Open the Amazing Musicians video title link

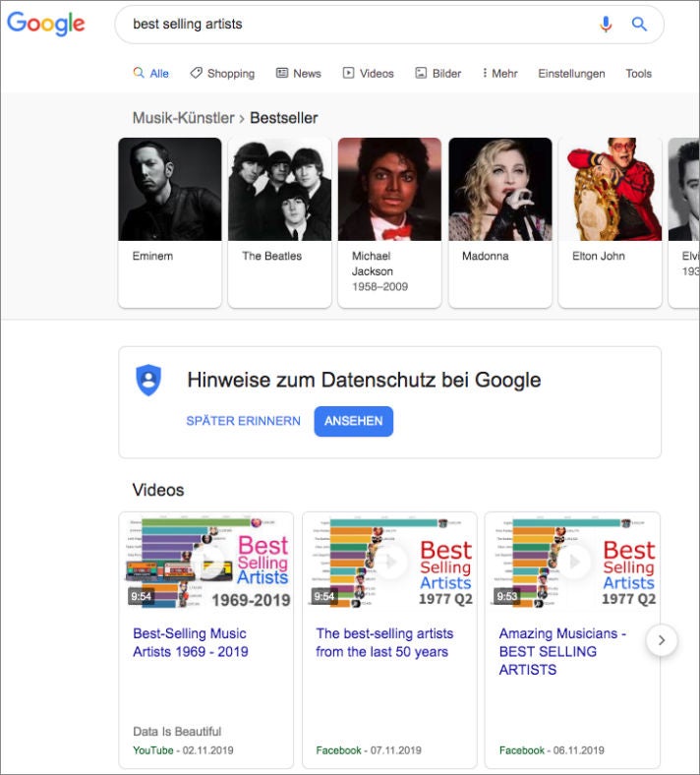(x=562, y=651)
